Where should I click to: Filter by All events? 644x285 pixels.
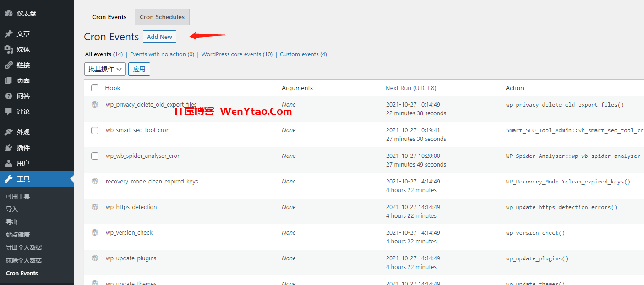click(x=98, y=54)
